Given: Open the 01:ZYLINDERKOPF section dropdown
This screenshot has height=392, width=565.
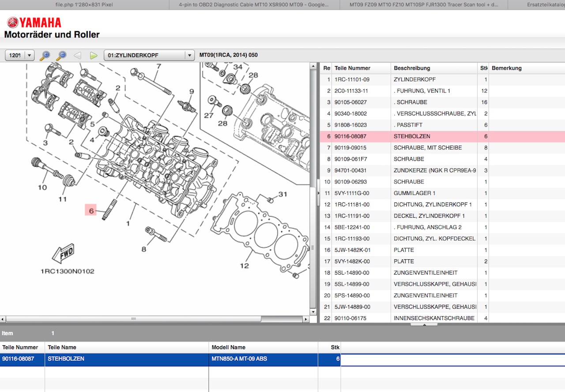Looking at the screenshot, I should (x=149, y=55).
